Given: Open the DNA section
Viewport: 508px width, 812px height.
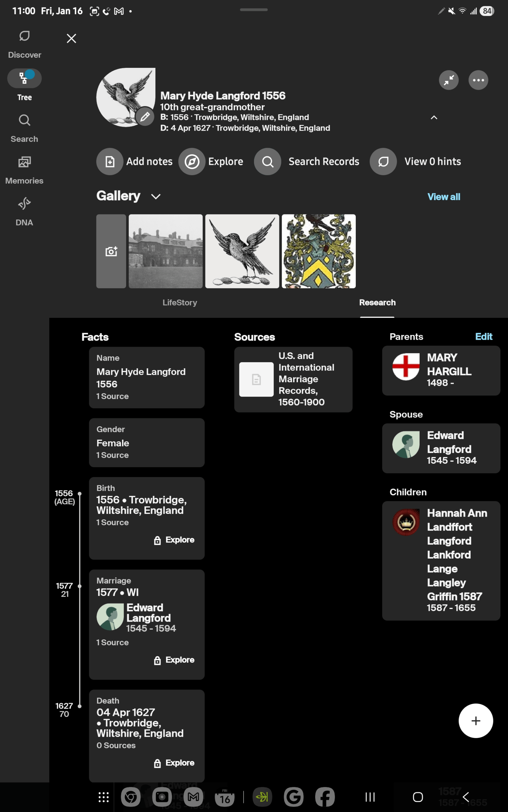Looking at the screenshot, I should (24, 204).
